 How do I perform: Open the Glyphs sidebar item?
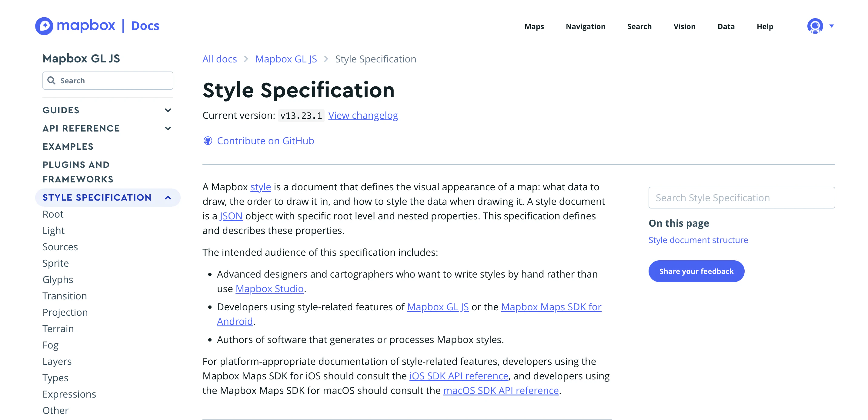pos(58,280)
